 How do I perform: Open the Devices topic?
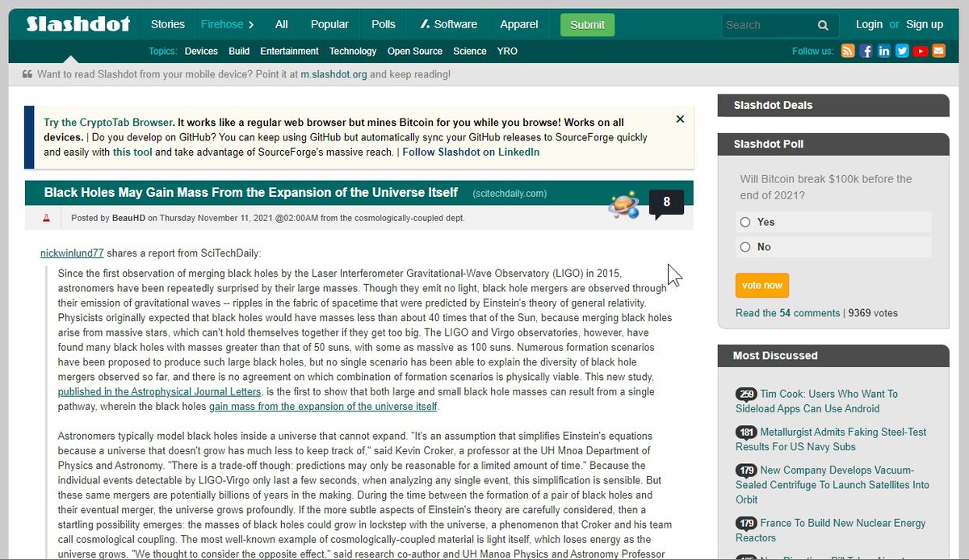pyautogui.click(x=201, y=51)
